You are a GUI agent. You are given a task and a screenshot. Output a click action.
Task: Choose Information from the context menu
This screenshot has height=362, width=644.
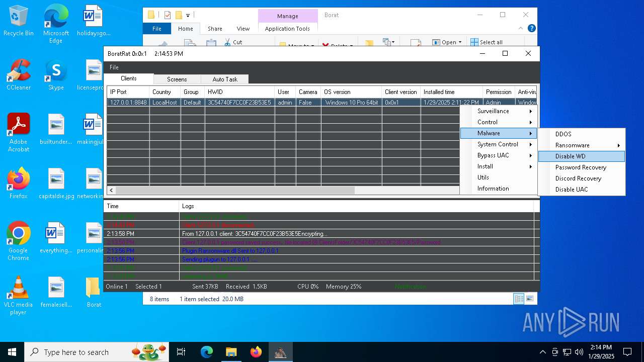tap(499, 189)
